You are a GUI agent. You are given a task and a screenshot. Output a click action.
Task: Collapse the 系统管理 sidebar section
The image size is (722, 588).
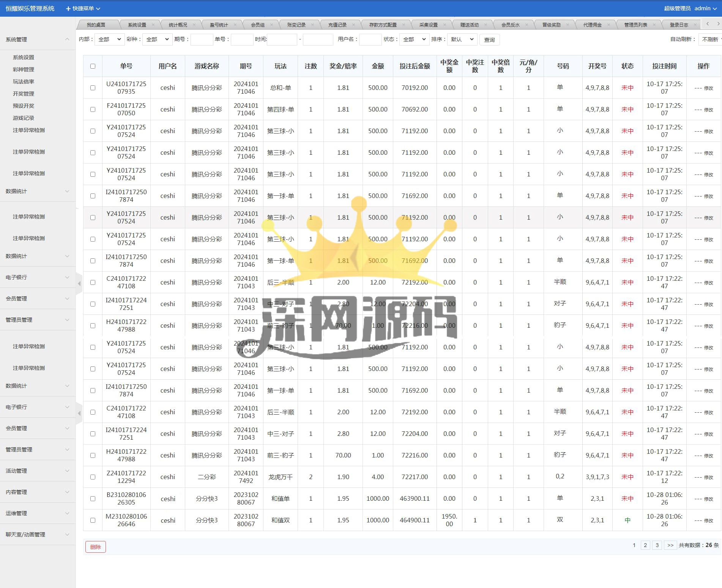pos(67,39)
